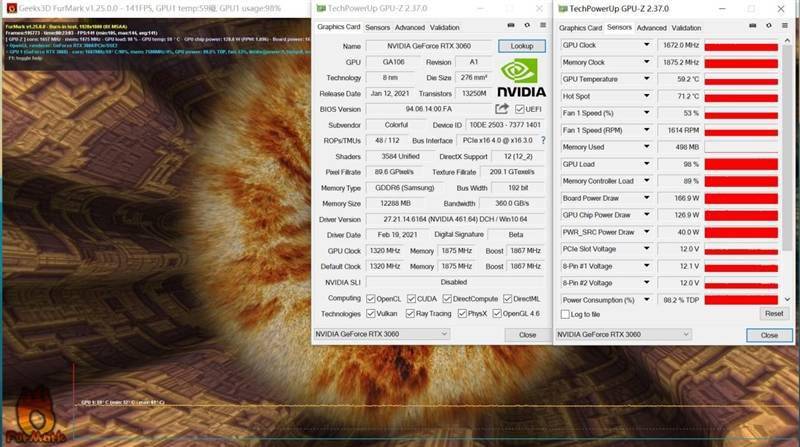Enable the Log to file checkbox
Image resolution: width=800 pixels, height=447 pixels.
565,314
